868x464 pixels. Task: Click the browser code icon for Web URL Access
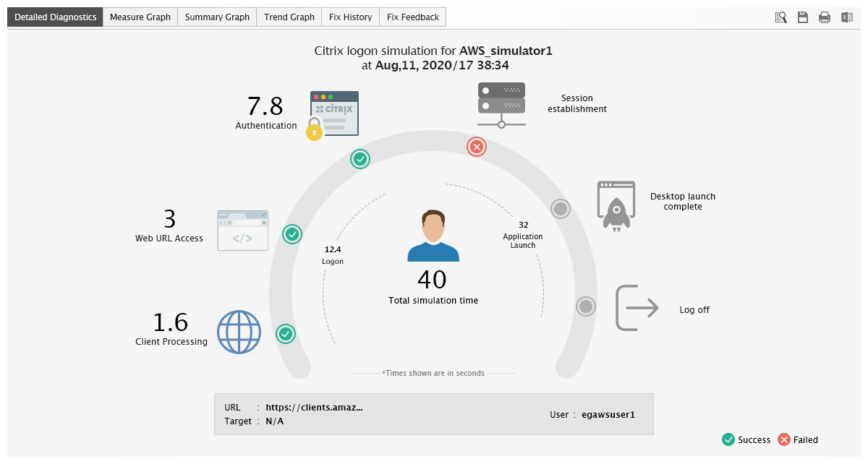[x=243, y=231]
